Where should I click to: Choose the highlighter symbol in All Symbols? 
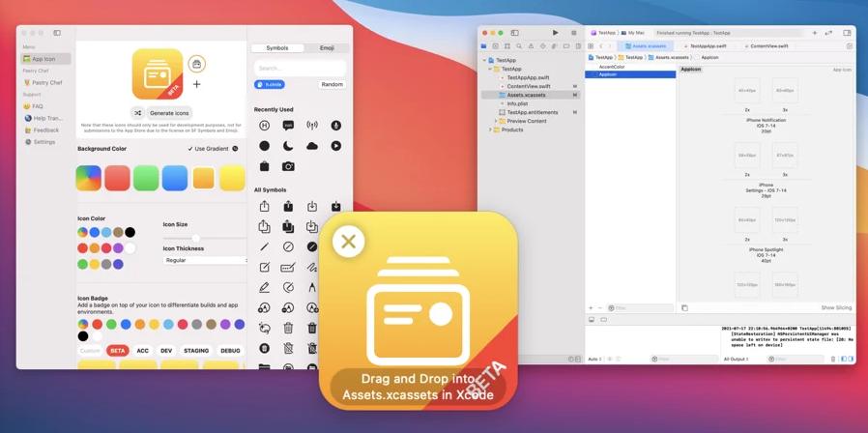tap(265, 287)
